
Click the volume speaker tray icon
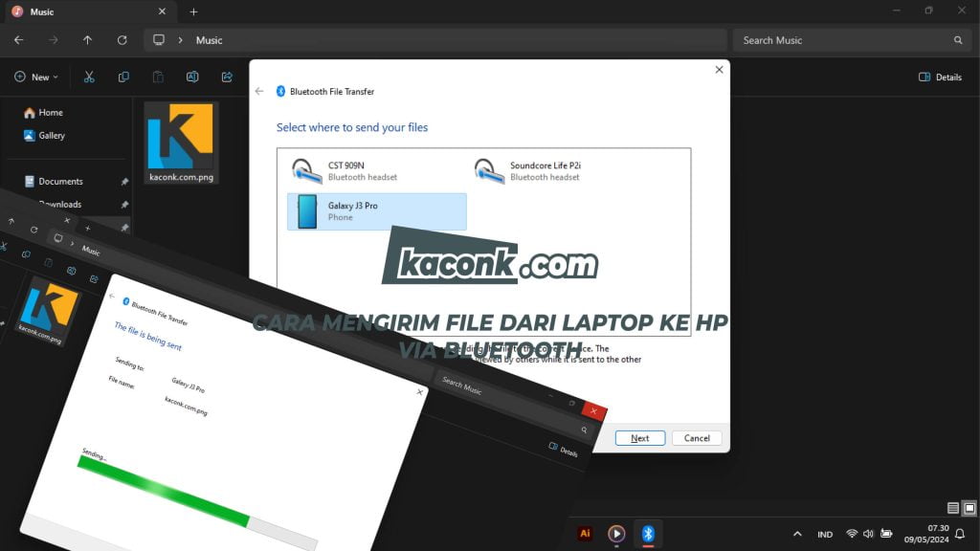click(868, 534)
